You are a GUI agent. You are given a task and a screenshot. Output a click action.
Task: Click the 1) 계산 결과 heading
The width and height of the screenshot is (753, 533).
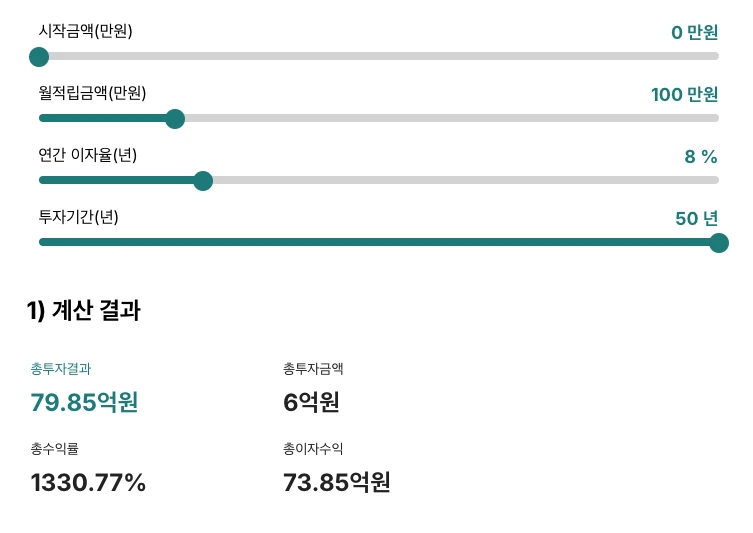pyautogui.click(x=83, y=311)
